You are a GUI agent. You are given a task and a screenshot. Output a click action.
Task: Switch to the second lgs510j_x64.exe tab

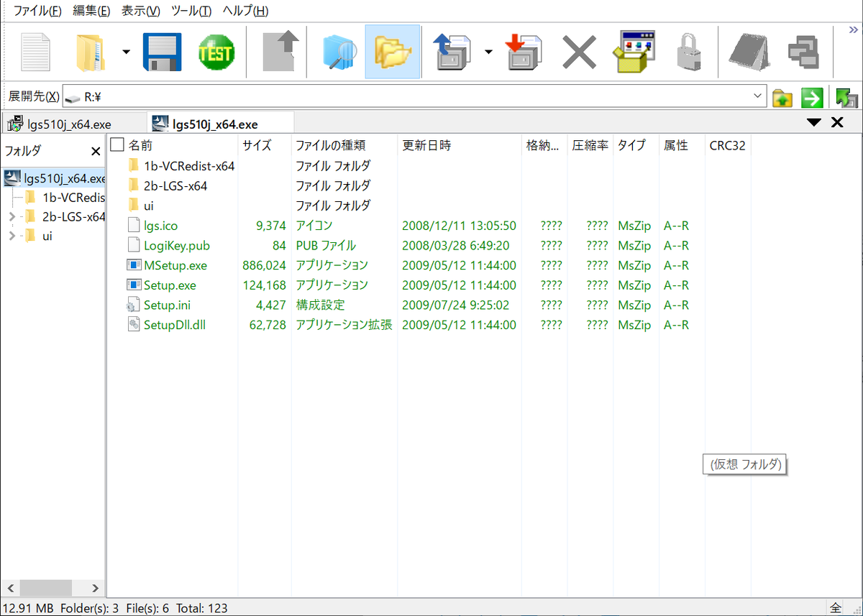(x=219, y=121)
